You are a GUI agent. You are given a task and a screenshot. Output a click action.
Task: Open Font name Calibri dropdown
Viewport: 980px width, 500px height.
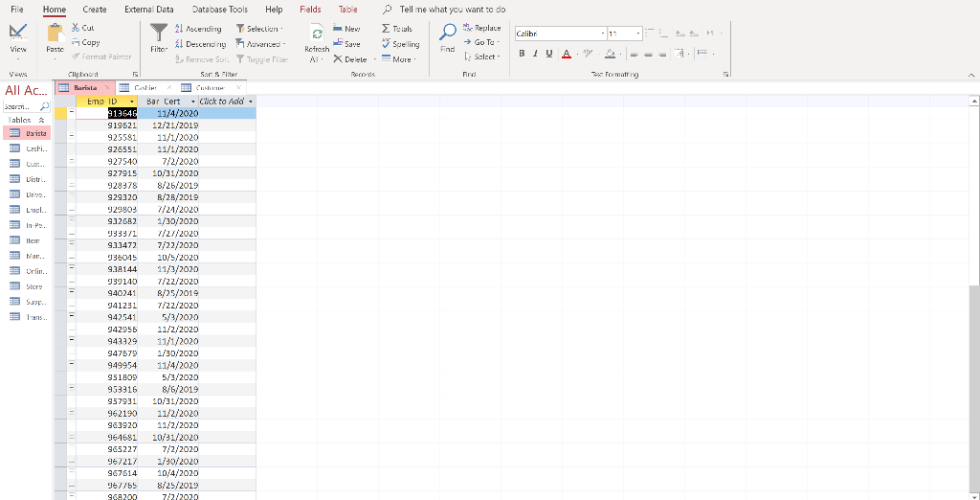[603, 34]
